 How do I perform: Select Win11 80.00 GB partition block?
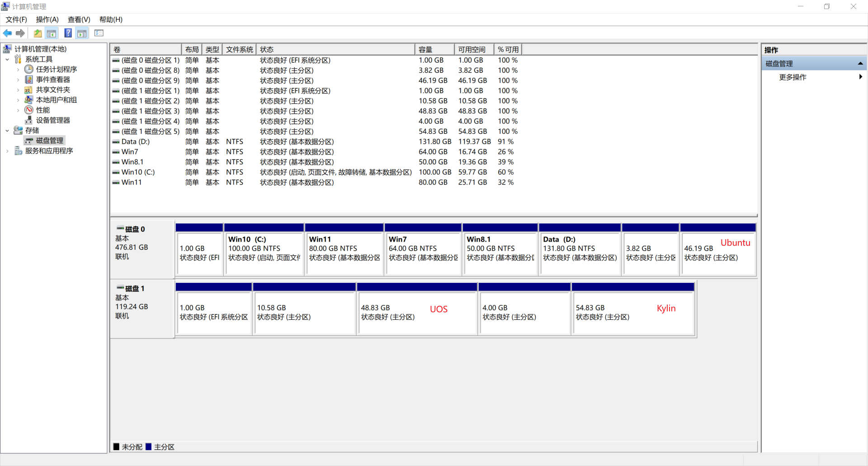[344, 249]
